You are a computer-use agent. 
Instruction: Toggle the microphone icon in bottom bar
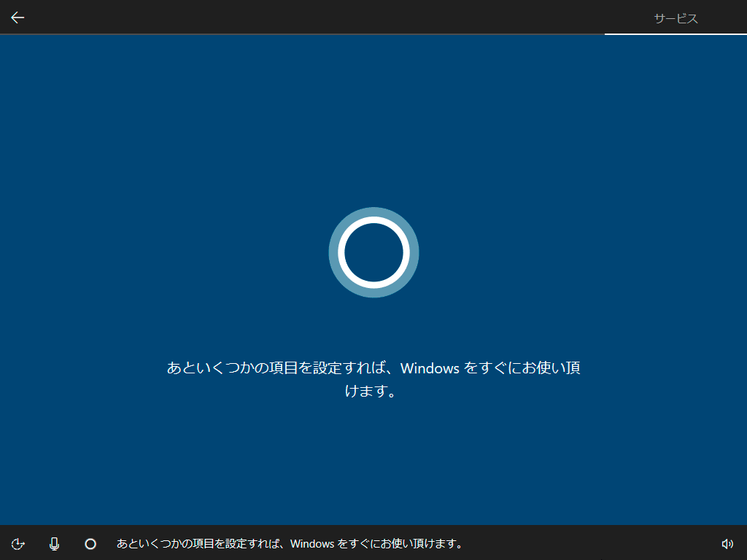(x=54, y=544)
